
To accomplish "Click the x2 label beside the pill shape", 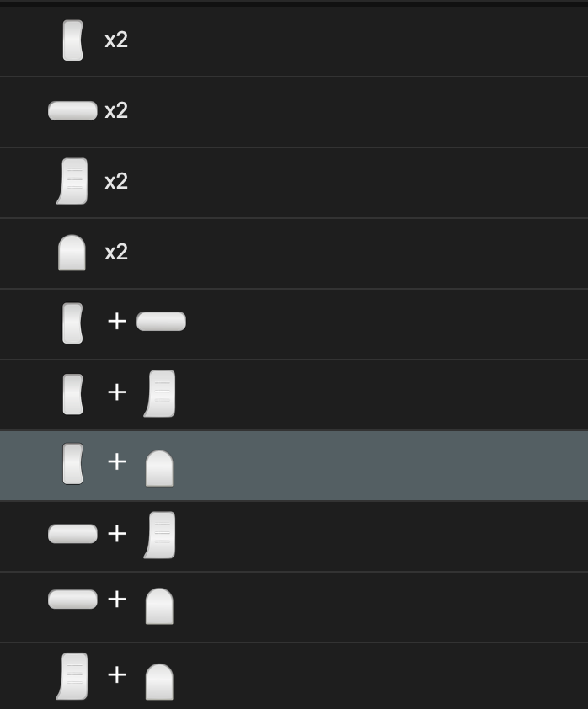I will coord(116,111).
